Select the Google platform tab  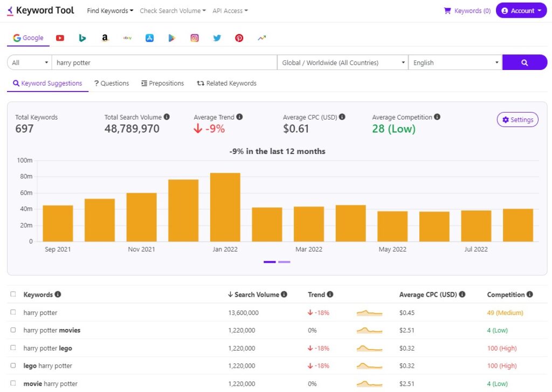[x=28, y=38]
